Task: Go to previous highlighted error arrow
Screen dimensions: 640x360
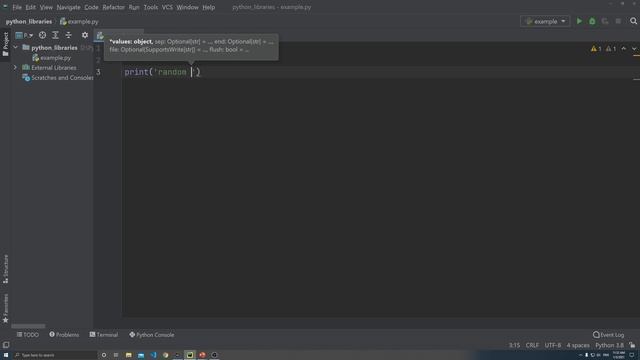Action: tap(624, 49)
